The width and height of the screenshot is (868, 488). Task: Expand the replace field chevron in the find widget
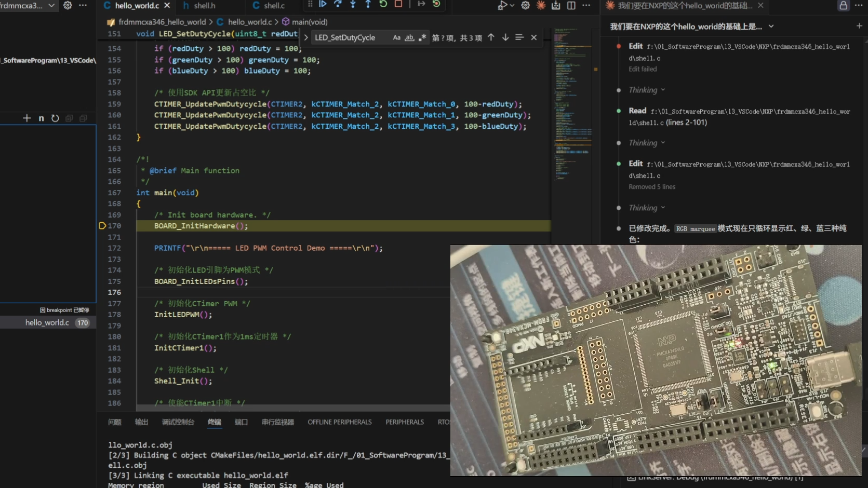pyautogui.click(x=306, y=37)
